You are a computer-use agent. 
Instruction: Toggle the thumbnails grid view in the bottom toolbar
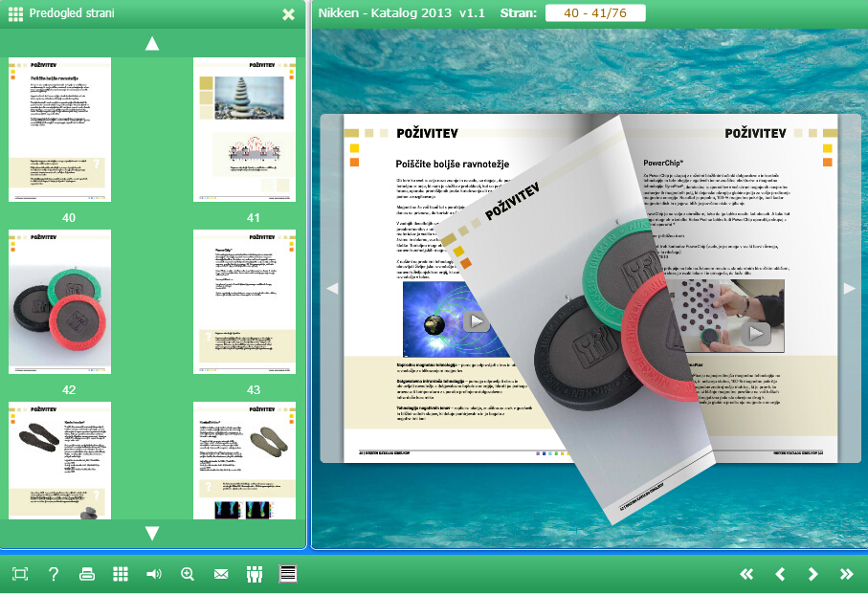point(121,574)
